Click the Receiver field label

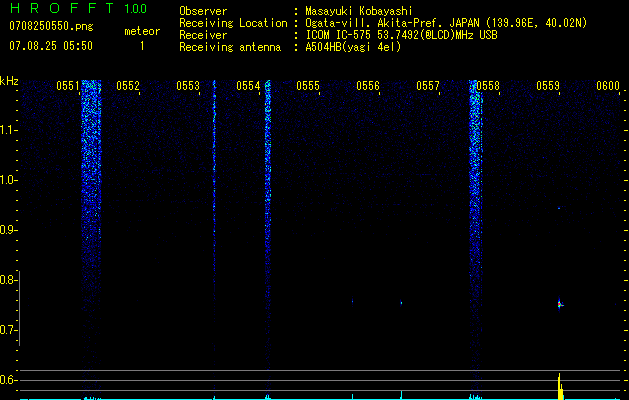(x=203, y=35)
